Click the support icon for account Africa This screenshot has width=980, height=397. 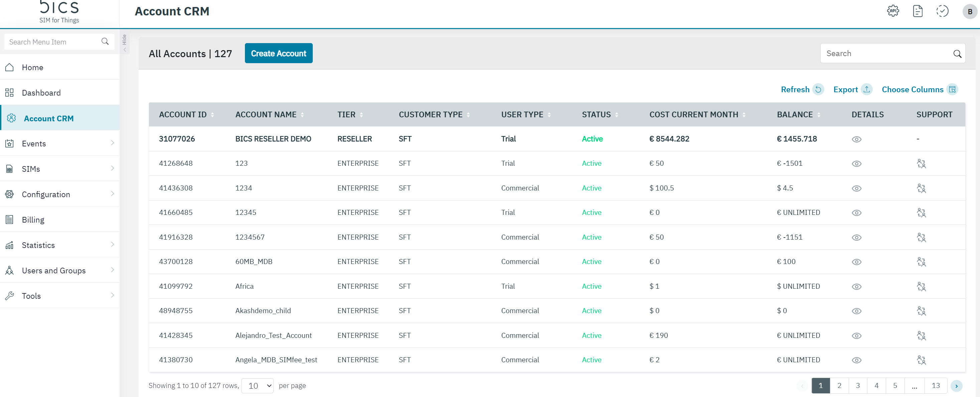coord(921,286)
